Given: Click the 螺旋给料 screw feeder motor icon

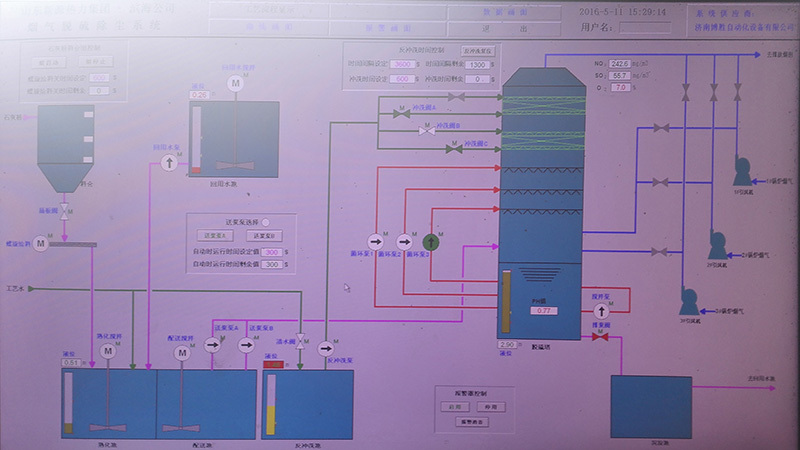Looking at the screenshot, I should coord(41,242).
